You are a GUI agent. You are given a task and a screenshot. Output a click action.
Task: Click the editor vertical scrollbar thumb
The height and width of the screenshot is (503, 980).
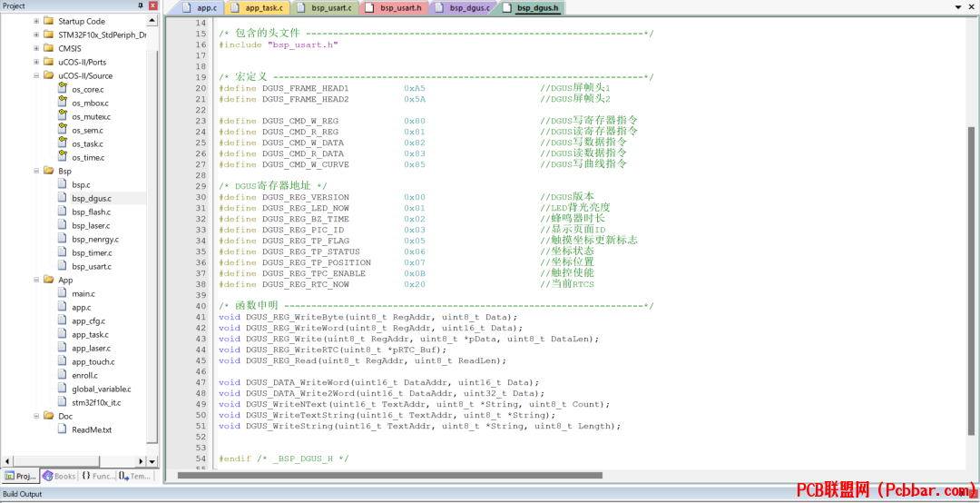tap(971, 281)
